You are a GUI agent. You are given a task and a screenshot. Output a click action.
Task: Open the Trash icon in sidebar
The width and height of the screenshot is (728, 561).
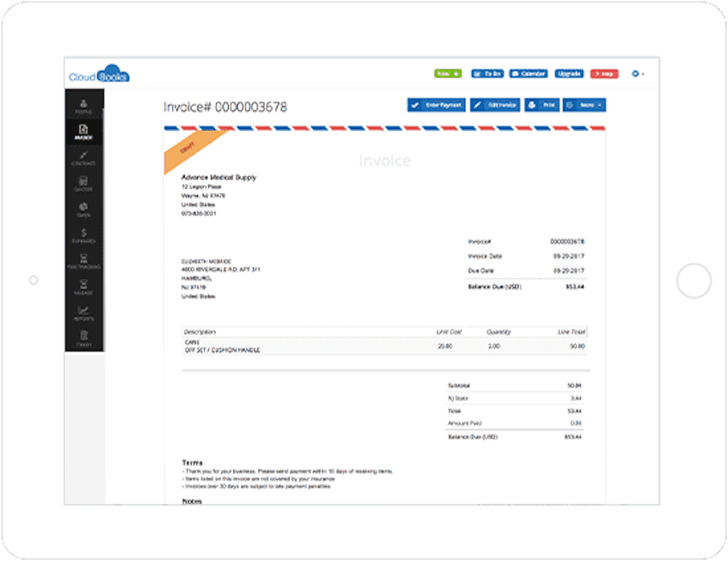point(84,339)
